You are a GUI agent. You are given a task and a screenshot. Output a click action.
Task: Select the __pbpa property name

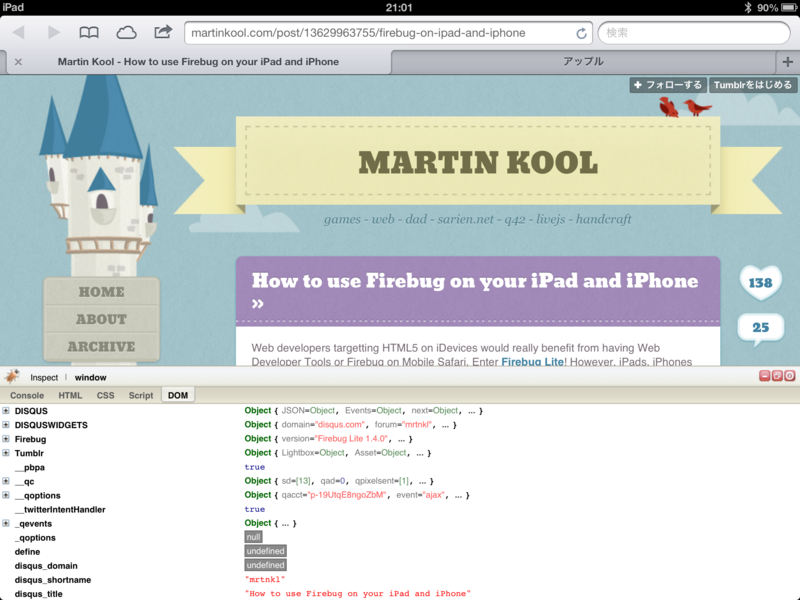pyautogui.click(x=30, y=467)
